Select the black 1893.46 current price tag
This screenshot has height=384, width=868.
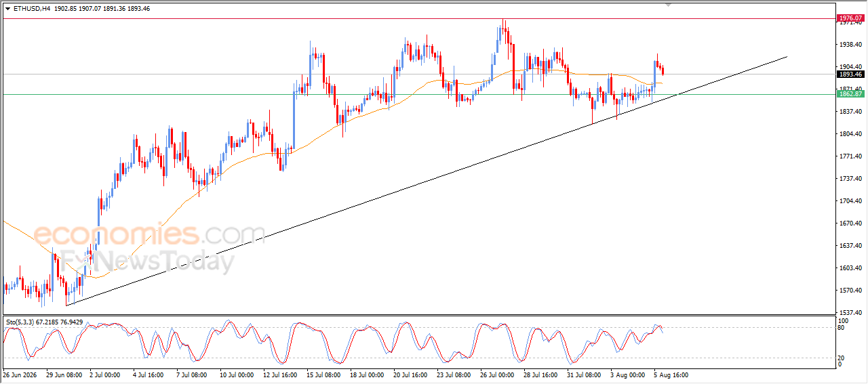tap(850, 74)
